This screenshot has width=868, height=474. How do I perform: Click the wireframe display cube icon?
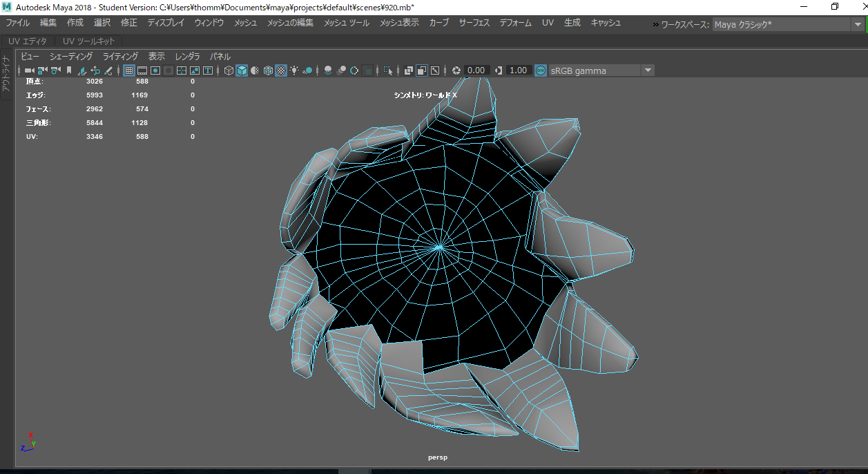pyautogui.click(x=229, y=70)
